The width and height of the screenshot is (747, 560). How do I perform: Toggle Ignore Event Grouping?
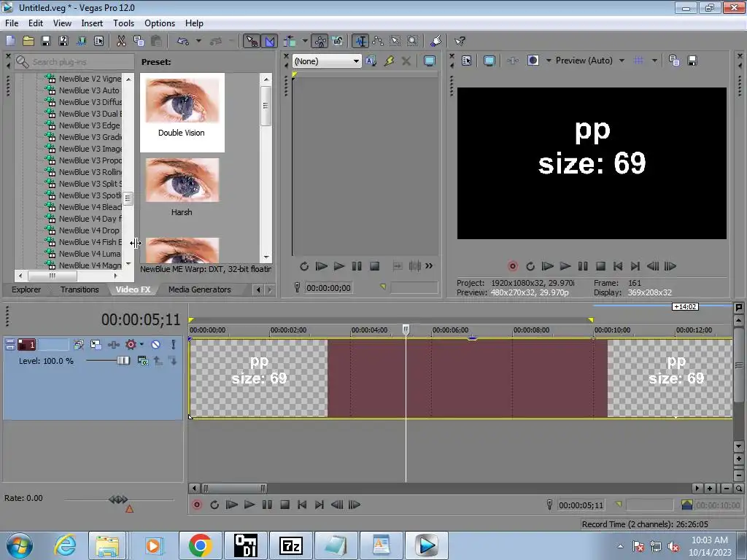point(337,41)
